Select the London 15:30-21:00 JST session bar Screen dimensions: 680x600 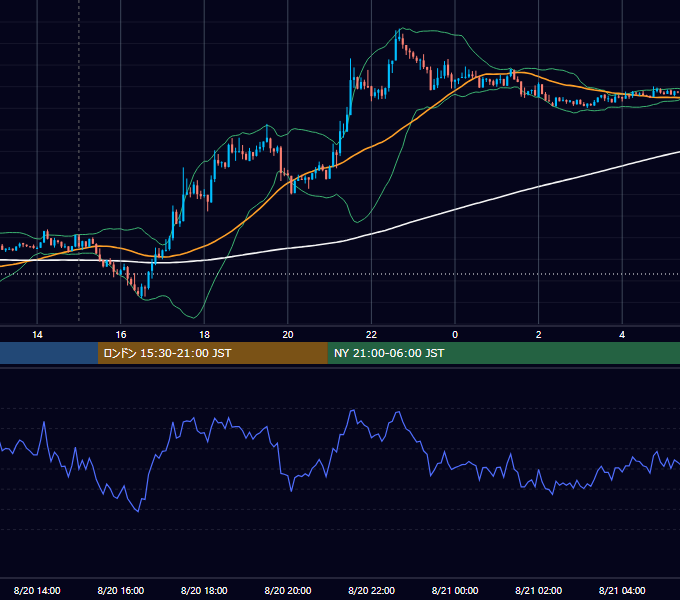[212, 353]
